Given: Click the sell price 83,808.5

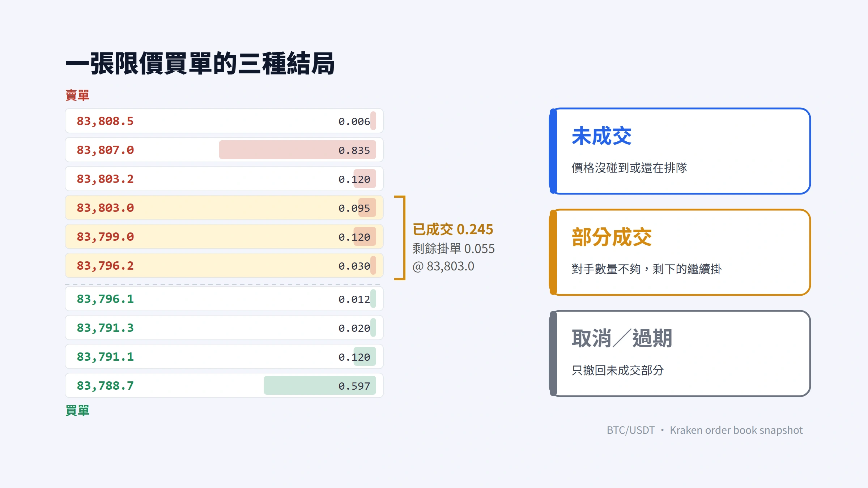Looking at the screenshot, I should 105,121.
